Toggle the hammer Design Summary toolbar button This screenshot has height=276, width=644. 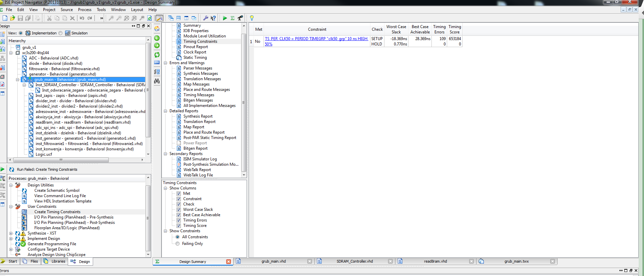point(159,18)
